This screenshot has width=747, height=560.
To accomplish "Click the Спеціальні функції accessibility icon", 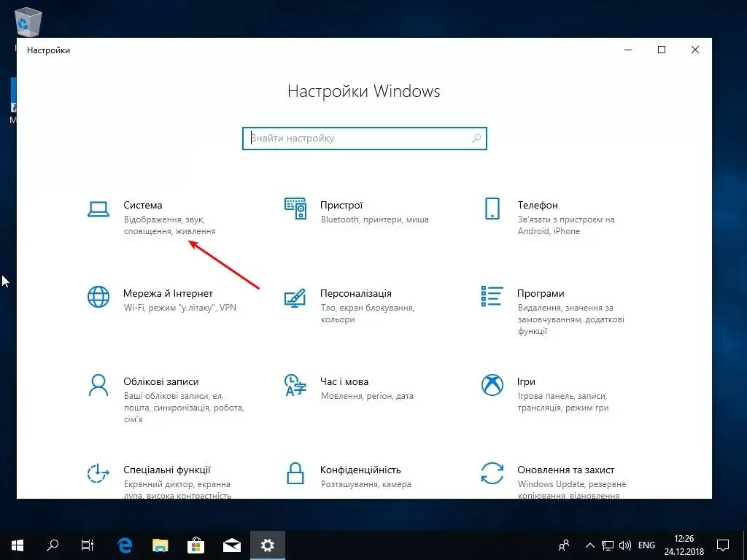I will [98, 473].
